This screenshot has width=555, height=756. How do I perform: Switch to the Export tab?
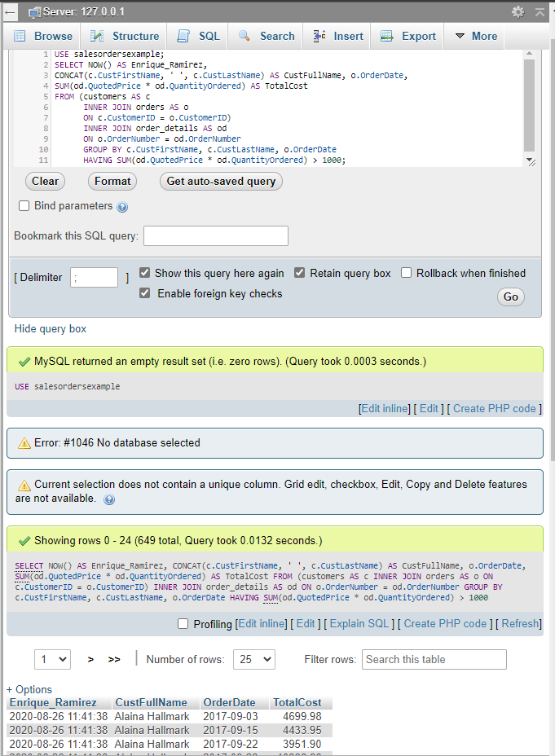point(407,36)
